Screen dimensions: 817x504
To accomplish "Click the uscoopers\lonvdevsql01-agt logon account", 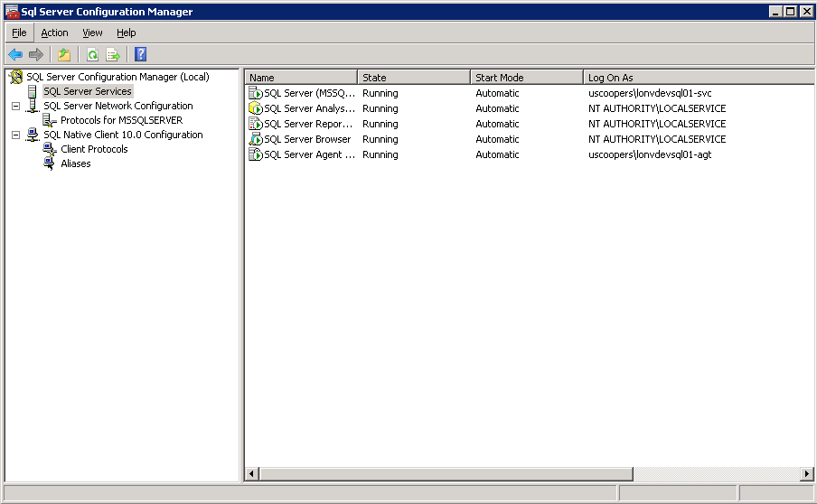I will tap(650, 154).
